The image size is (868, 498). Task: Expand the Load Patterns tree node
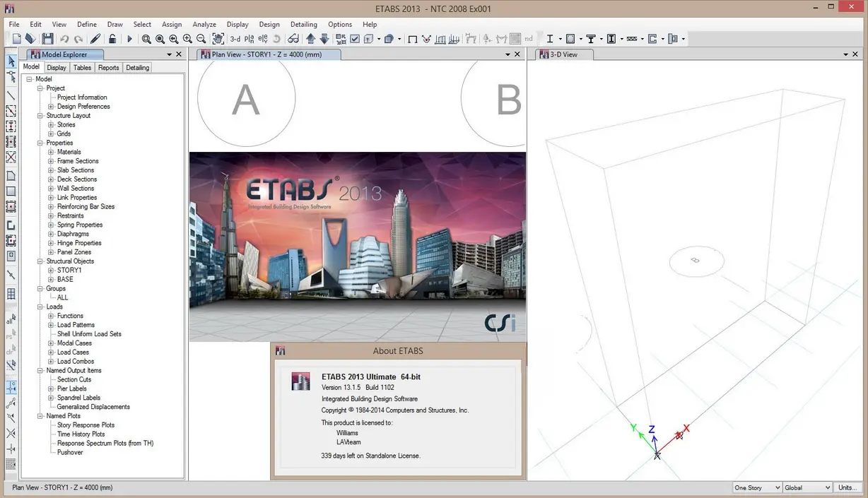click(51, 325)
